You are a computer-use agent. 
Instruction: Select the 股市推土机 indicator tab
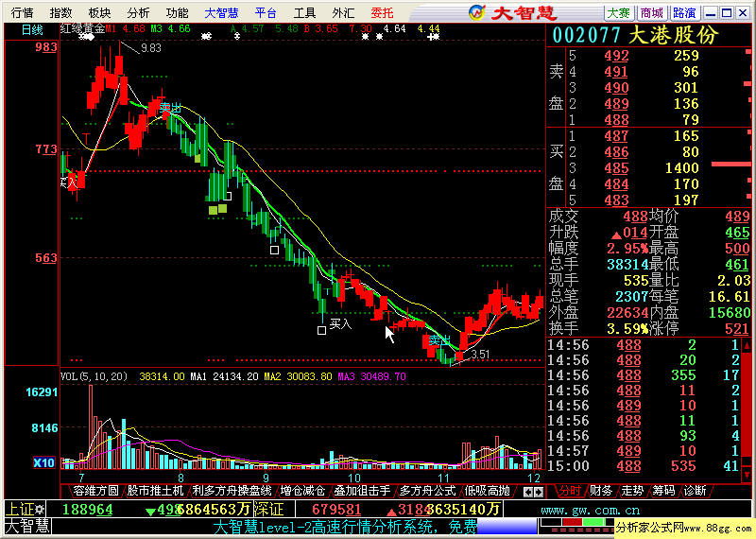click(x=155, y=491)
